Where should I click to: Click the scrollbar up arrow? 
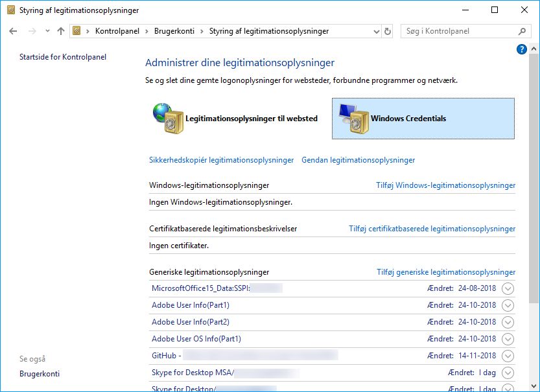[x=534, y=49]
